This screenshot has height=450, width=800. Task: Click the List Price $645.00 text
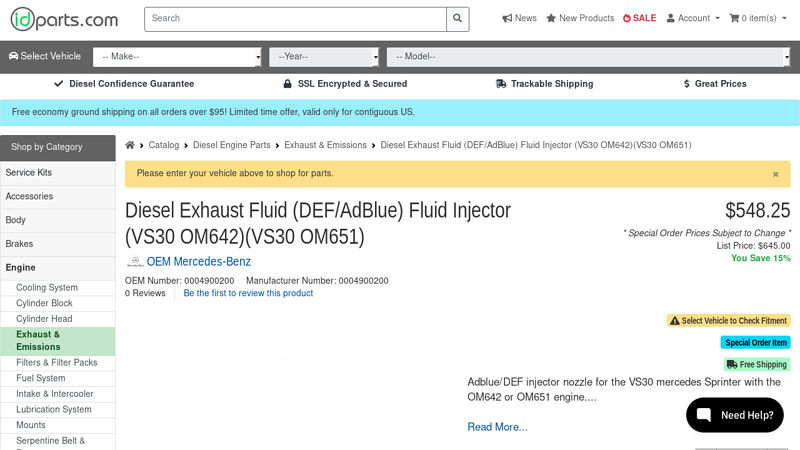click(754, 246)
